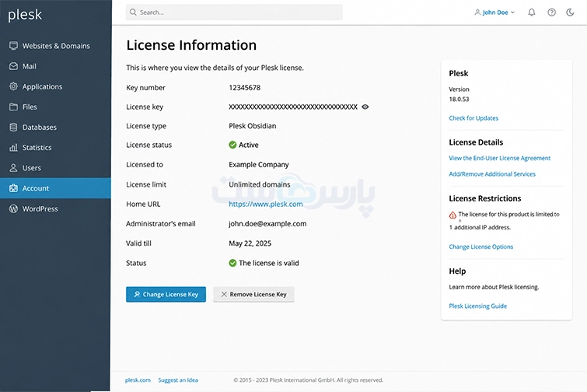Click license type Plesk Obsidian
Screen dimensions: 587x392
[x=253, y=126]
